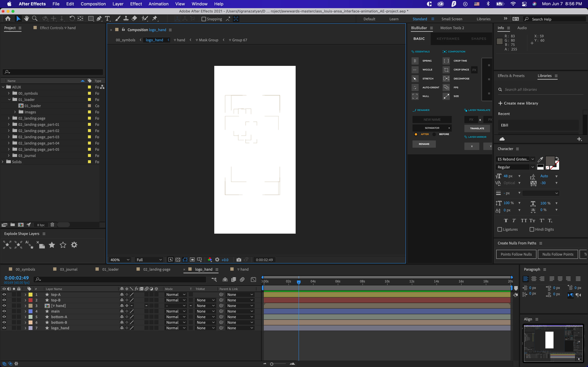Select the Zoom tool
588x367 pixels.
point(35,19)
